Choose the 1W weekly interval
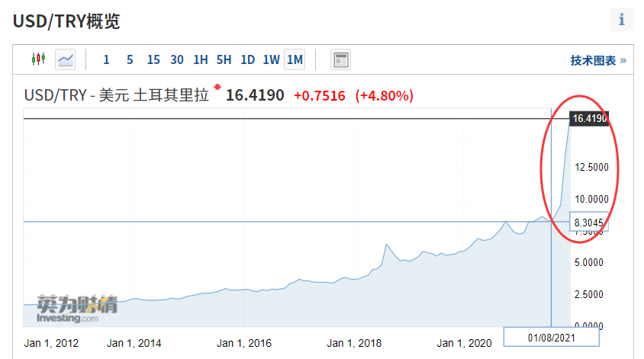Screen dimensions: 644x359 coord(271,59)
